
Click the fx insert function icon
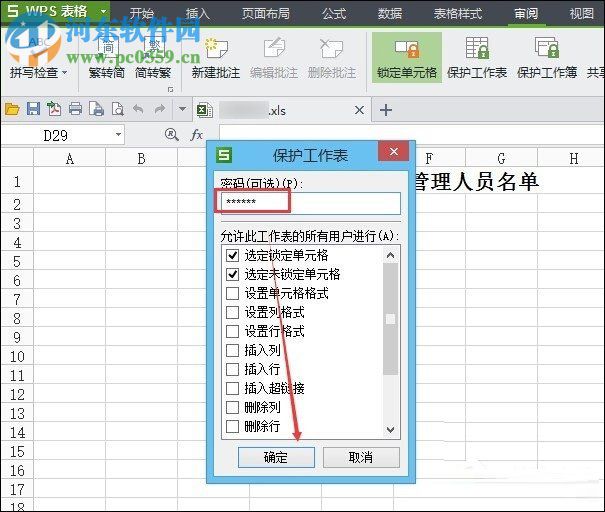196,135
